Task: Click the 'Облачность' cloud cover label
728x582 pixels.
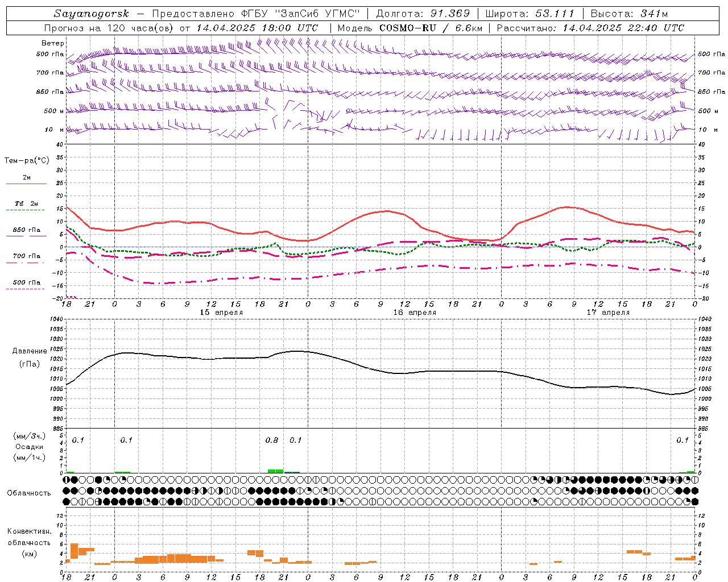Action: coord(29,493)
